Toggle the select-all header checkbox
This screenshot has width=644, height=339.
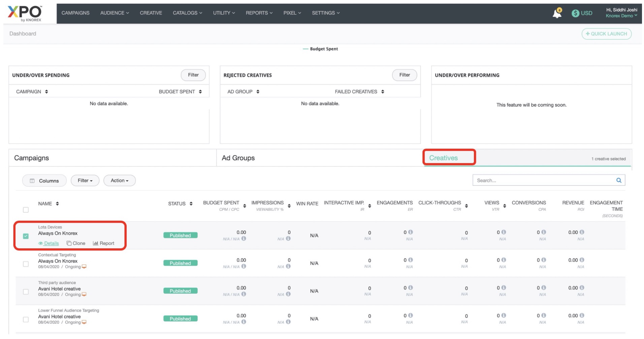pyautogui.click(x=26, y=210)
